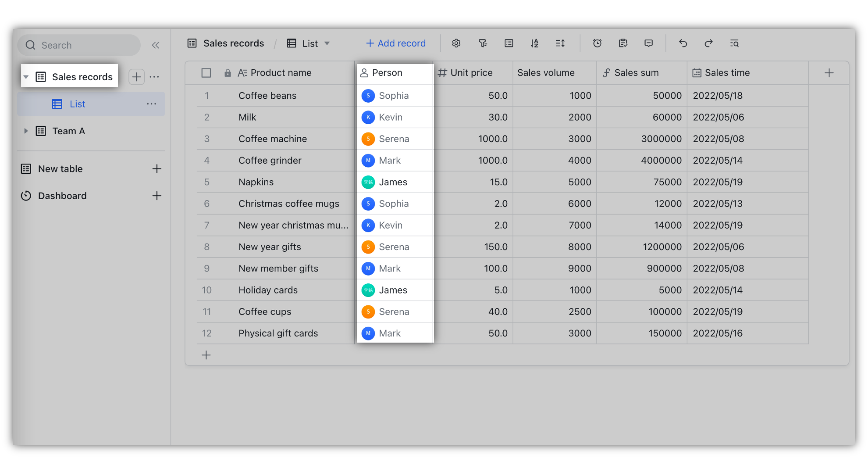Open field settings gear icon

click(456, 43)
